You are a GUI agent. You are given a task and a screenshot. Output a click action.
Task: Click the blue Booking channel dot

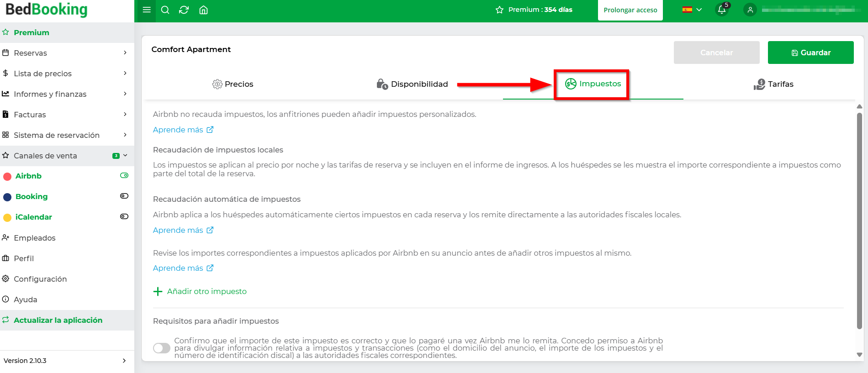[x=7, y=197]
